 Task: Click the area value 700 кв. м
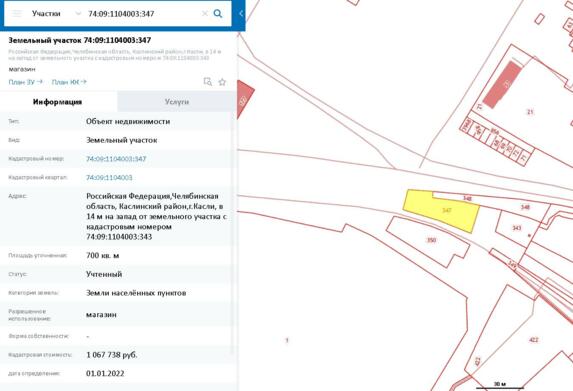point(102,255)
